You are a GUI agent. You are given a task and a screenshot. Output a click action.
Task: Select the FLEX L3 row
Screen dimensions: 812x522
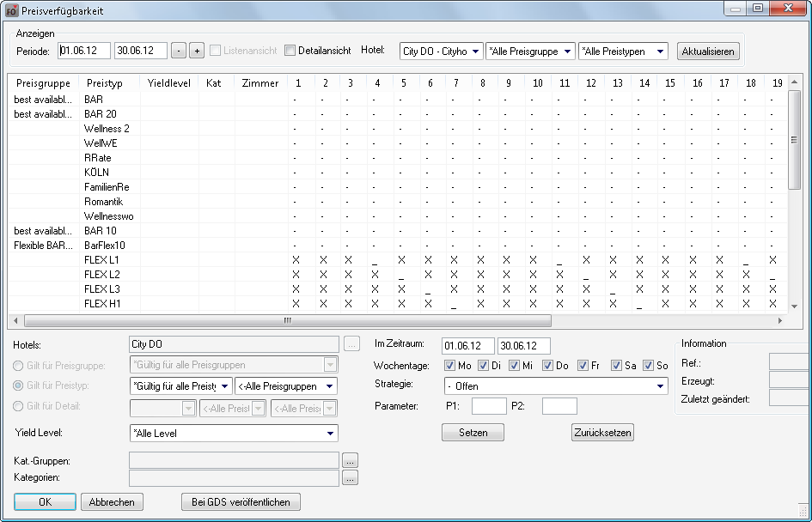tap(398, 288)
